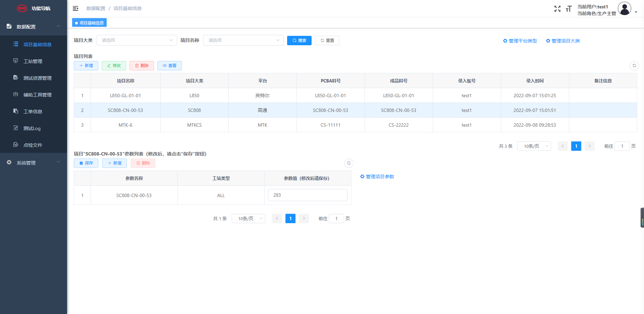The width and height of the screenshot is (644, 314).
Task: Toggle fullscreen mode icon
Action: tap(557, 9)
